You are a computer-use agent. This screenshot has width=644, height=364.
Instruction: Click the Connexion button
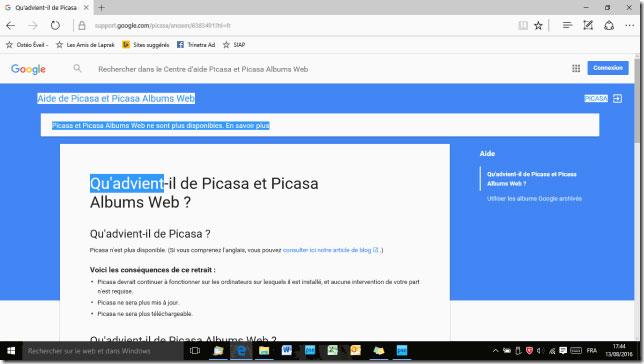(608, 68)
